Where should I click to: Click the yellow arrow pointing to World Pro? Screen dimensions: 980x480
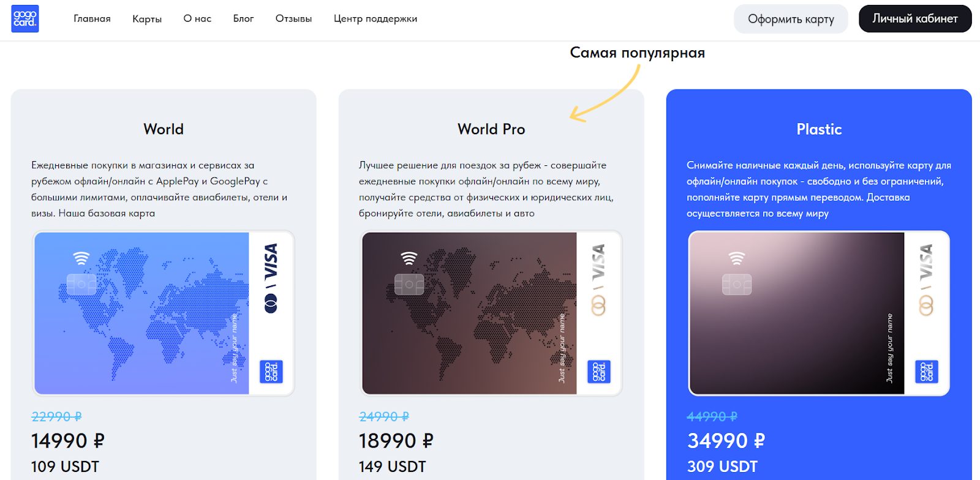click(605, 93)
